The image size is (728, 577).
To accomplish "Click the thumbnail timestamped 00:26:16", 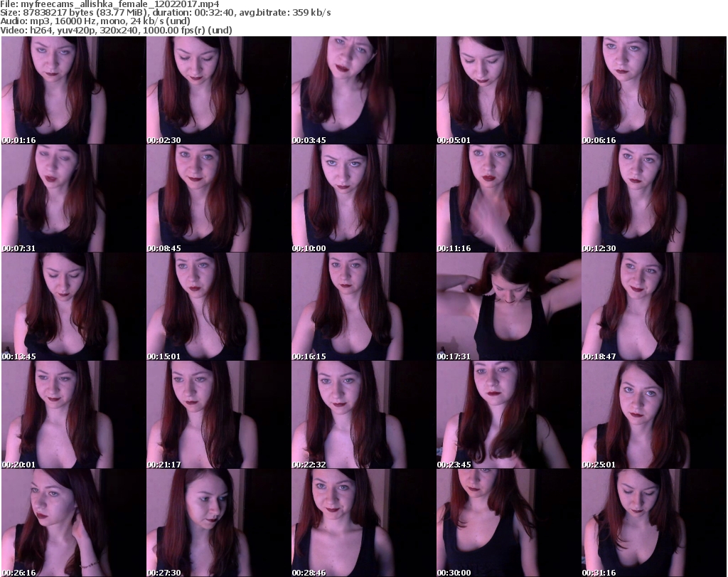I will [73, 523].
